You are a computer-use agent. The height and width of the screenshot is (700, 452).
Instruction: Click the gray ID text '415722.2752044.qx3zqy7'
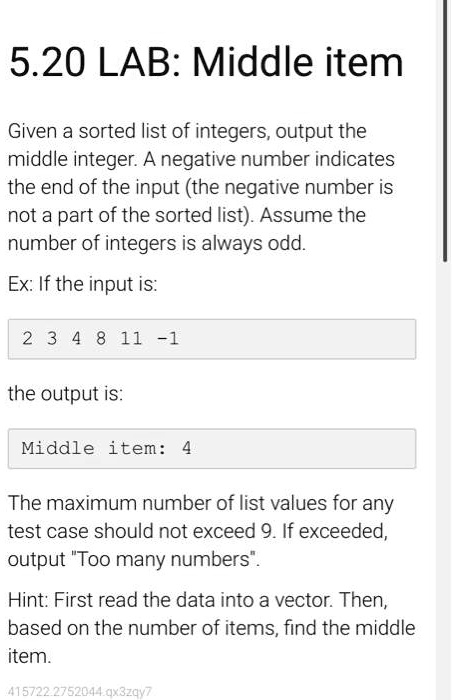(80, 692)
